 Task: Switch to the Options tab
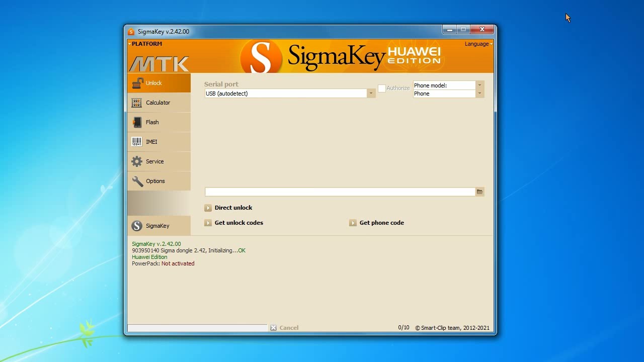[159, 181]
